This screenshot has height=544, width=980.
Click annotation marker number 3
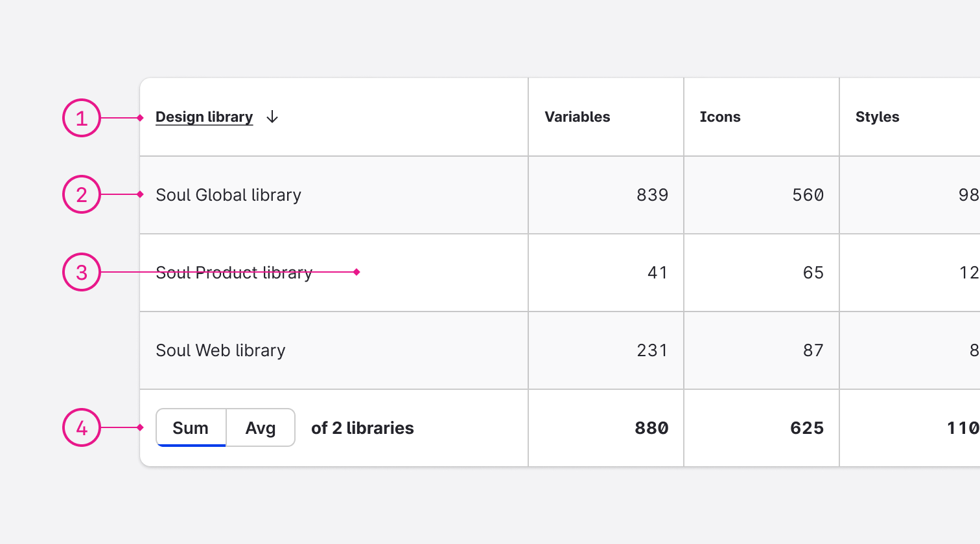pyautogui.click(x=81, y=273)
